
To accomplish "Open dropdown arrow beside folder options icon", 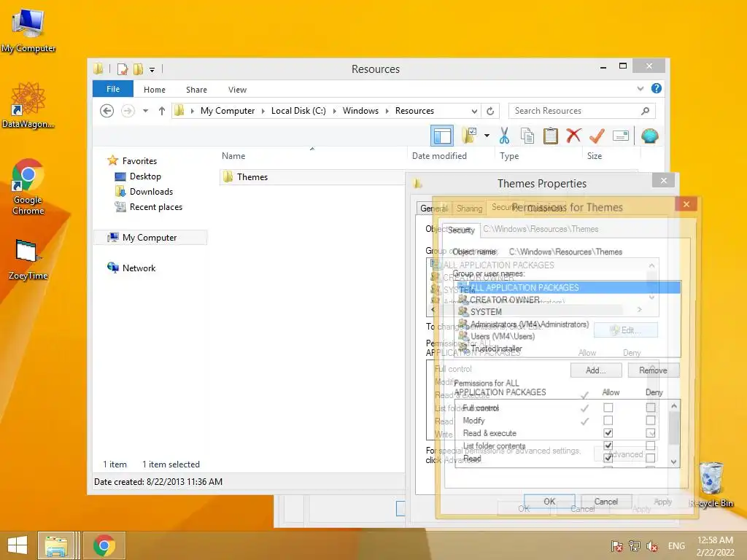I will 487,136.
